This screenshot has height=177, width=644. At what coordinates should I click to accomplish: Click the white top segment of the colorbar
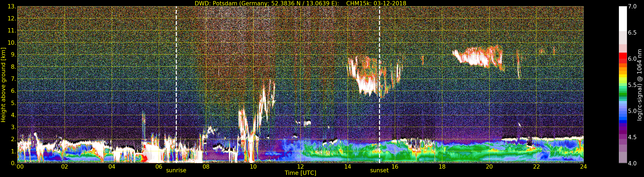pyautogui.click(x=623, y=19)
